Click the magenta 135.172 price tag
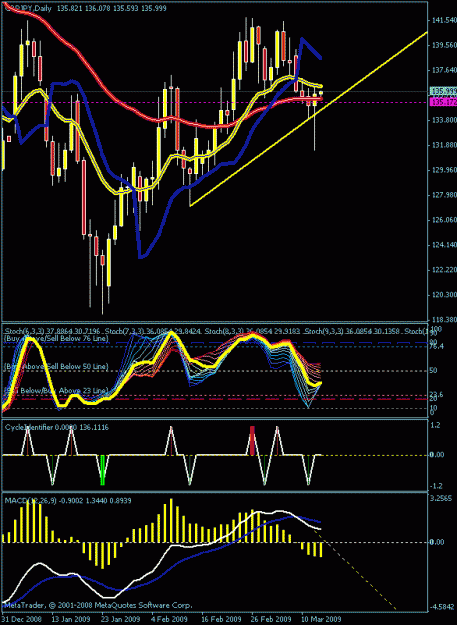 click(x=443, y=102)
